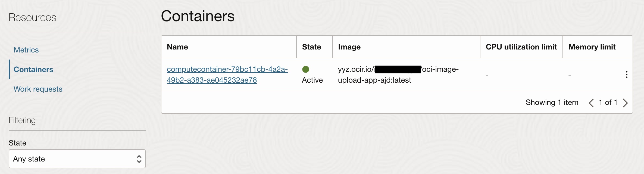This screenshot has width=644, height=174.
Task: Go to the previous page of containers
Action: (x=591, y=103)
